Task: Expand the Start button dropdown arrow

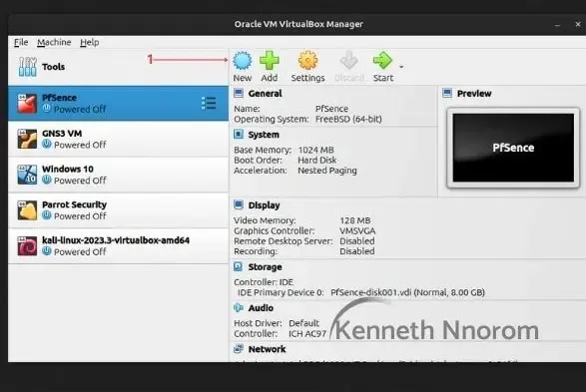Action: tap(401, 67)
